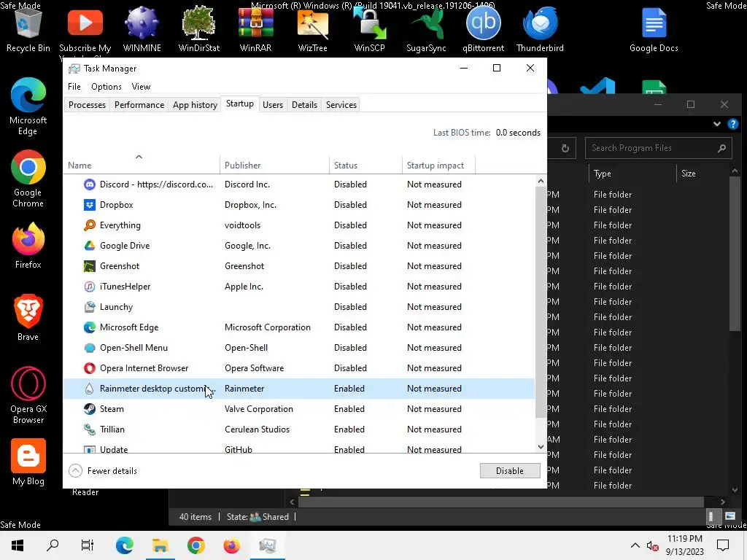Click the Disable button

[510, 471]
